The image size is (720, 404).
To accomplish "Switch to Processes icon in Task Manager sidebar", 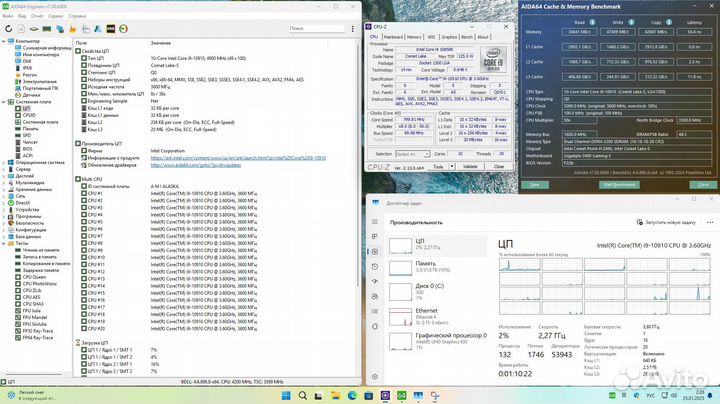I will pos(375,236).
